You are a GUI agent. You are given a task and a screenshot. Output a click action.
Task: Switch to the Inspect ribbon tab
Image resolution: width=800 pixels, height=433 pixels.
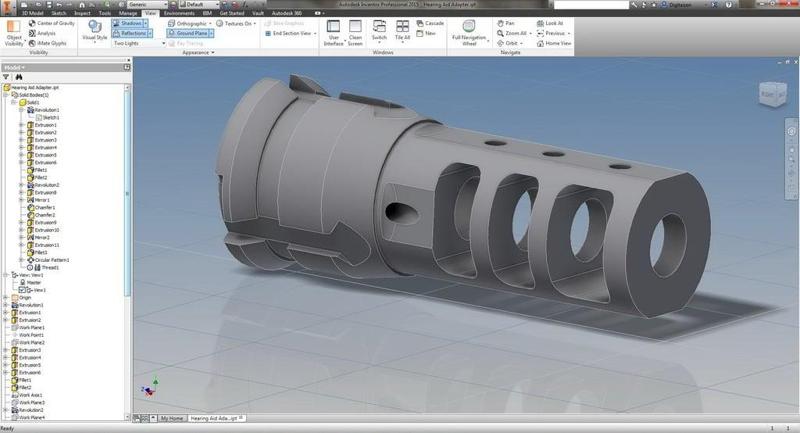pyautogui.click(x=82, y=13)
